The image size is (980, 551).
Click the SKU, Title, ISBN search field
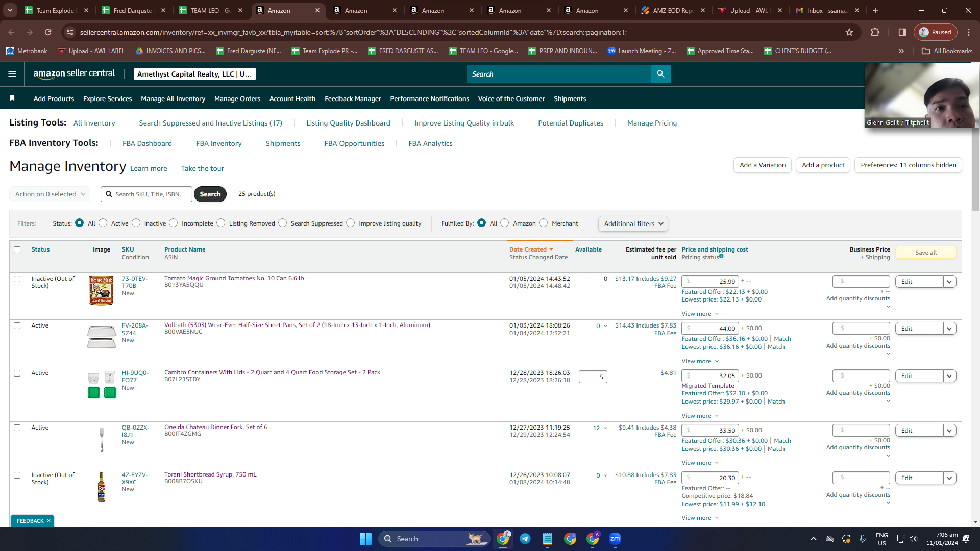pyautogui.click(x=146, y=194)
